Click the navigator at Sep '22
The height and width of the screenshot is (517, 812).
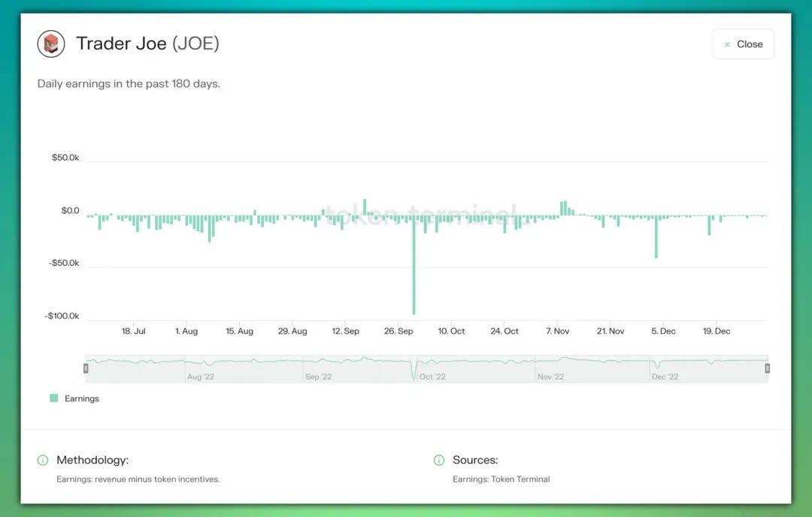[x=319, y=376]
